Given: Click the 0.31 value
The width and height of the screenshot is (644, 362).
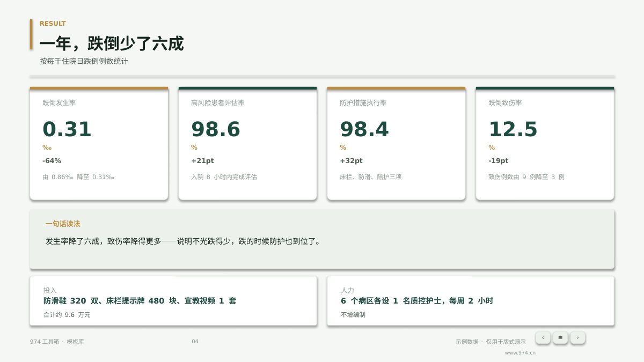Looking at the screenshot, I should (x=67, y=130).
